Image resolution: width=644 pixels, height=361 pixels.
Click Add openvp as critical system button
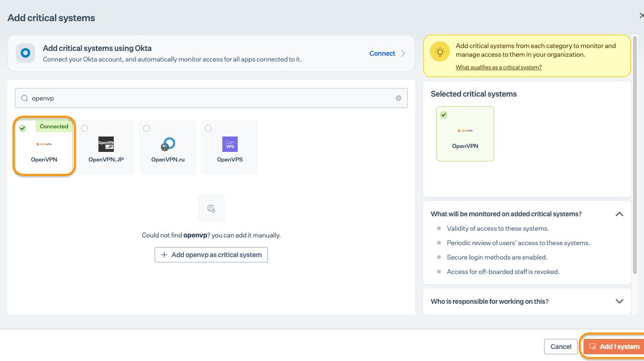coord(211,255)
